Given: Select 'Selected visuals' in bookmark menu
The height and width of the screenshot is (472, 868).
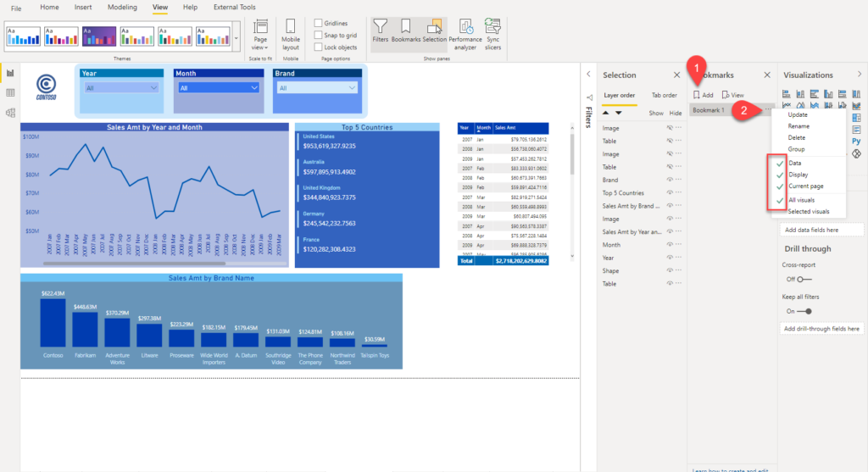Looking at the screenshot, I should [x=809, y=211].
